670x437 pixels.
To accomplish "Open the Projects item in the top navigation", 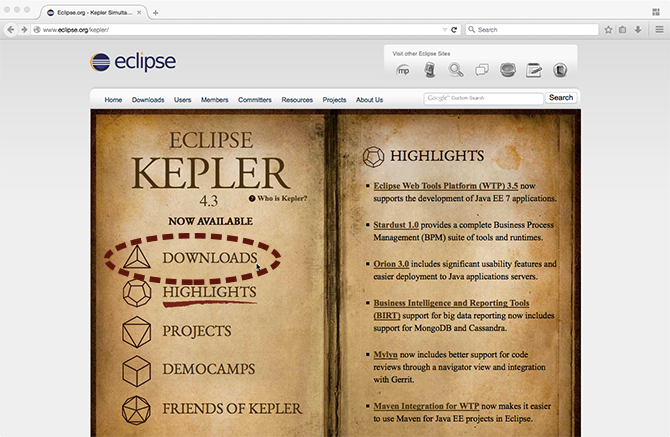I will 334,100.
